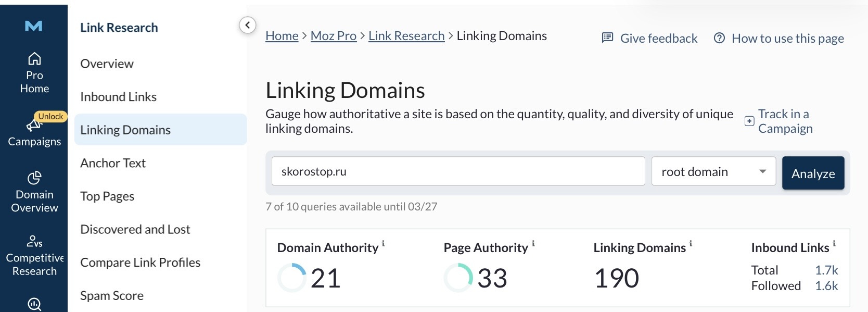The width and height of the screenshot is (868, 312).
Task: Click the Domain Authority info icon
Action: (x=384, y=243)
